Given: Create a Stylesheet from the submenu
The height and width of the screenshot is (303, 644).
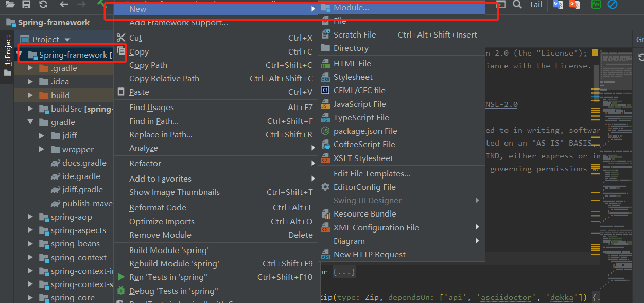Looking at the screenshot, I should pos(401,77).
